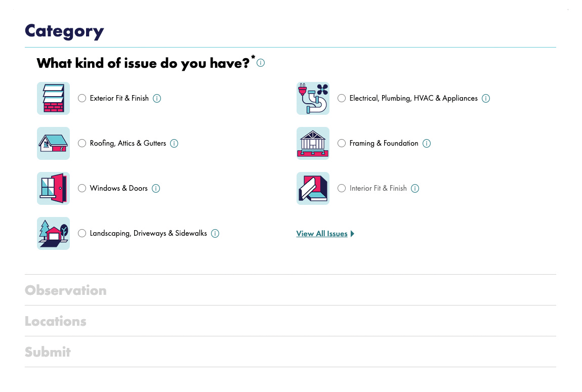Choose the Roofing, Attics & Gutters radio option
This screenshot has height=392, width=582.
coord(82,144)
